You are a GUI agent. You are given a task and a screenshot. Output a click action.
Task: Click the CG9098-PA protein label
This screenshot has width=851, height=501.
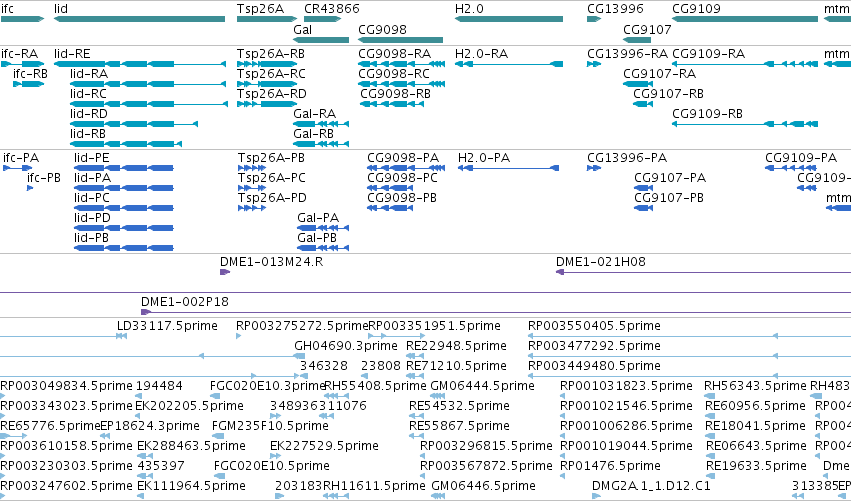[403, 158]
